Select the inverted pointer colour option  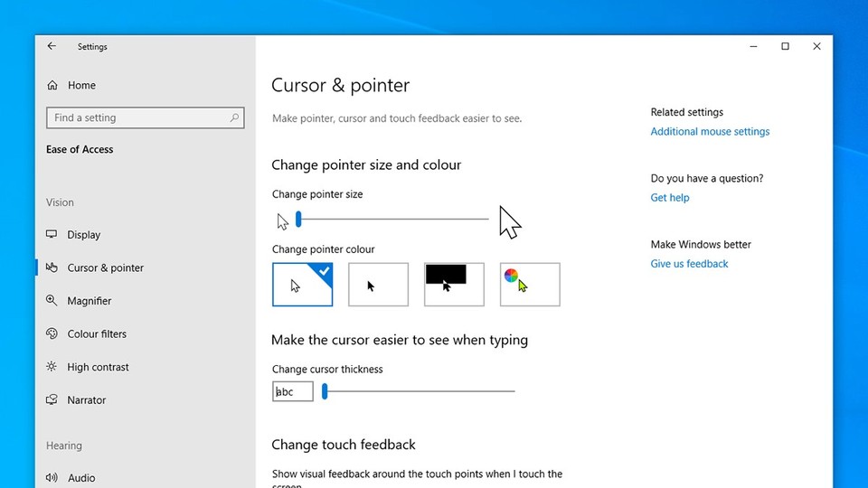click(x=454, y=285)
